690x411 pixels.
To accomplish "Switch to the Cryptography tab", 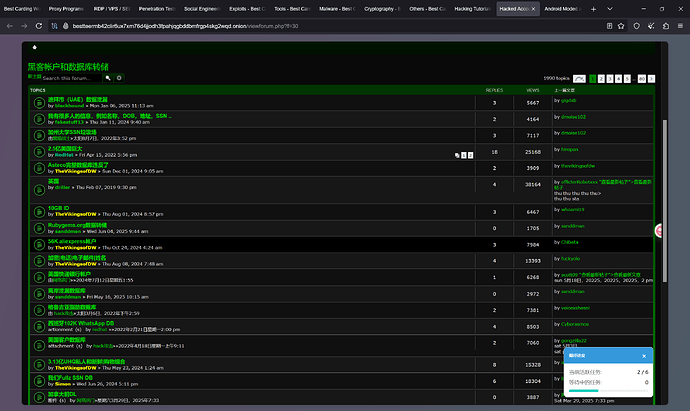I will [x=382, y=9].
